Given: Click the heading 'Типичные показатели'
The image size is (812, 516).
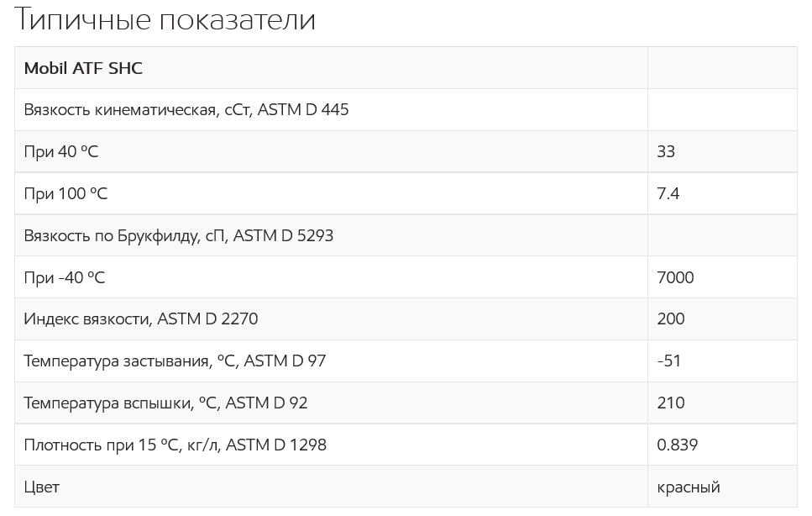Looking at the screenshot, I should point(165,21).
